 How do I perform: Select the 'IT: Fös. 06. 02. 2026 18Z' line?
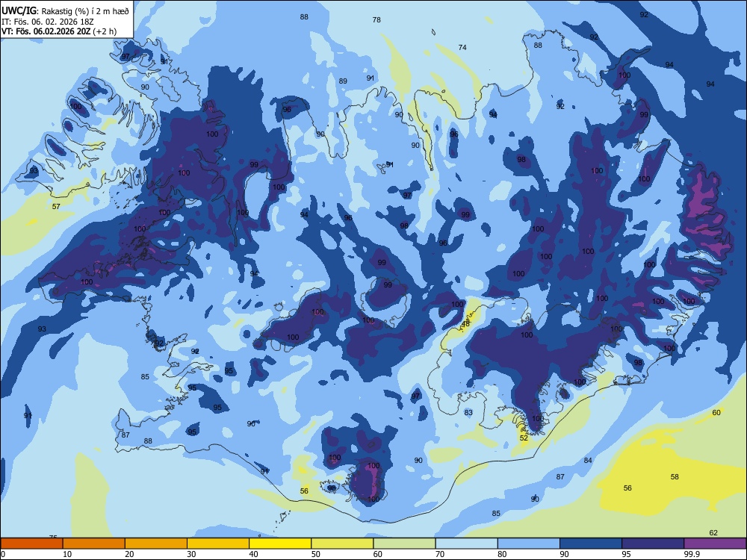[x=47, y=22]
